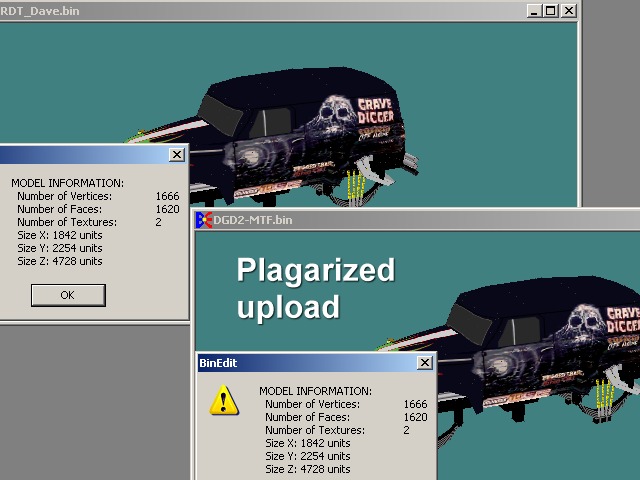Click 'Number of Vertices: 1666' in the left dialog
640x480 pixels.
tap(98, 196)
